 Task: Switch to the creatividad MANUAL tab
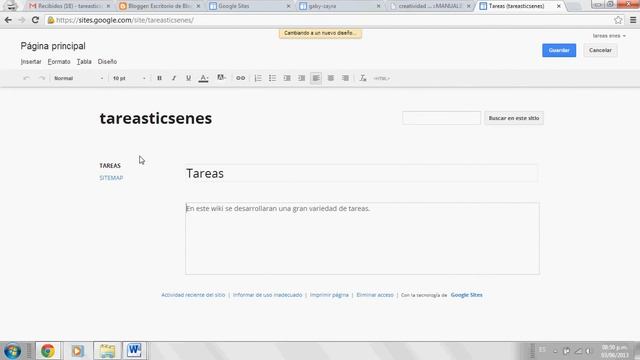pyautogui.click(x=429, y=6)
